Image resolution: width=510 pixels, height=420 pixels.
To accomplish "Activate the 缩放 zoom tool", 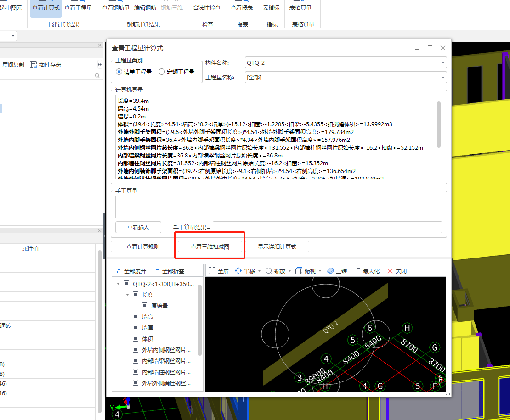I will (x=276, y=271).
